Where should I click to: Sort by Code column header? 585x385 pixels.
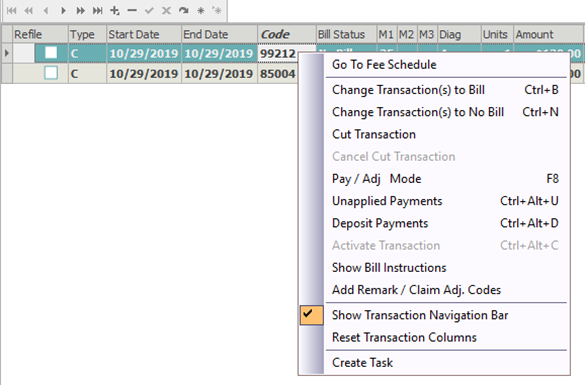click(287, 34)
